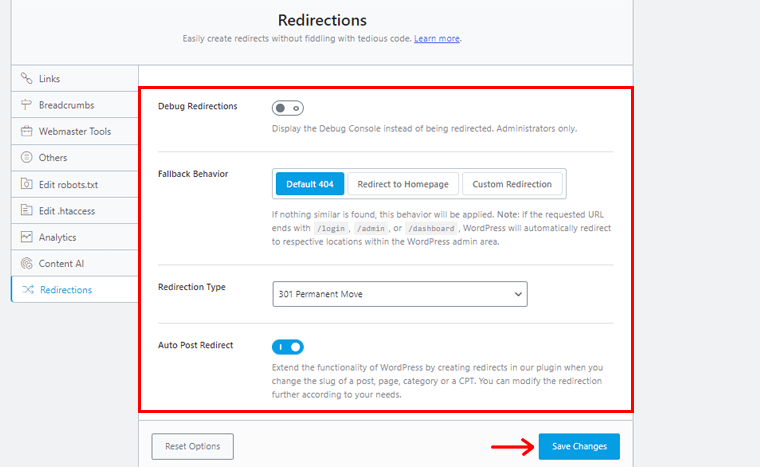Viewport: 760px width, 467px height.
Task: Turn off Auto Post Redirect toggle
Action: click(x=288, y=347)
